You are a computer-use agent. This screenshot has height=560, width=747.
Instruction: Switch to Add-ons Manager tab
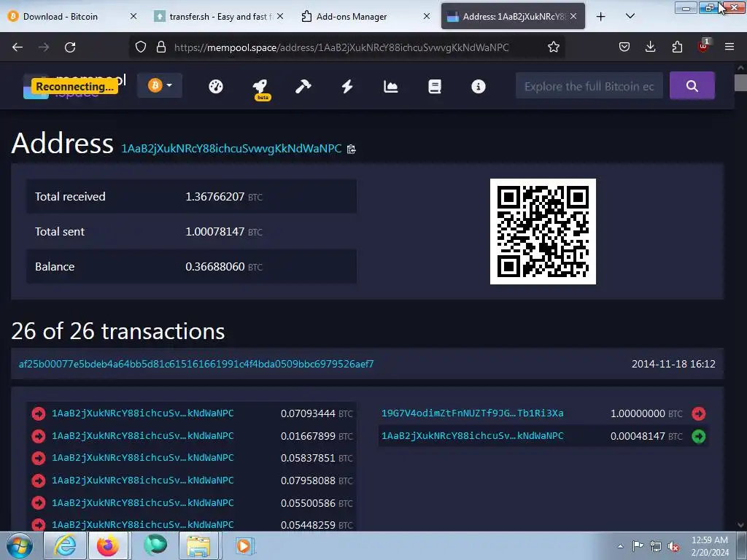point(365,16)
